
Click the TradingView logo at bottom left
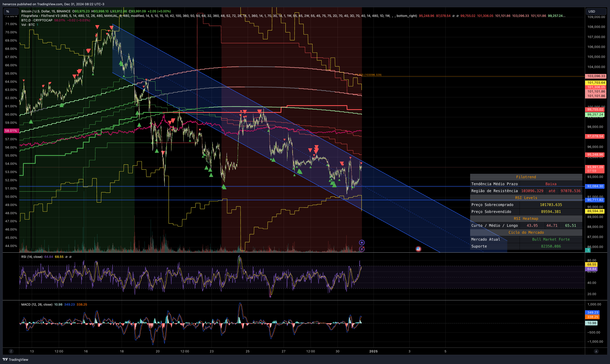(x=15, y=359)
